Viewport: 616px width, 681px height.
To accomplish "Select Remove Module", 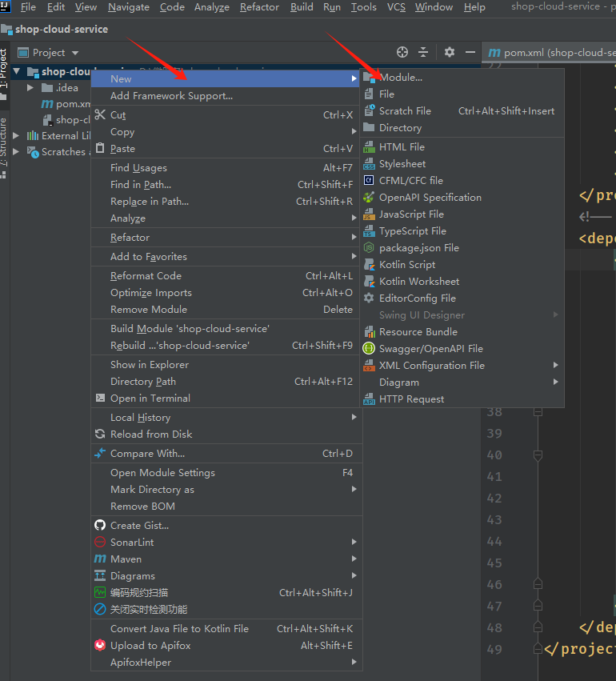I will 226,309.
